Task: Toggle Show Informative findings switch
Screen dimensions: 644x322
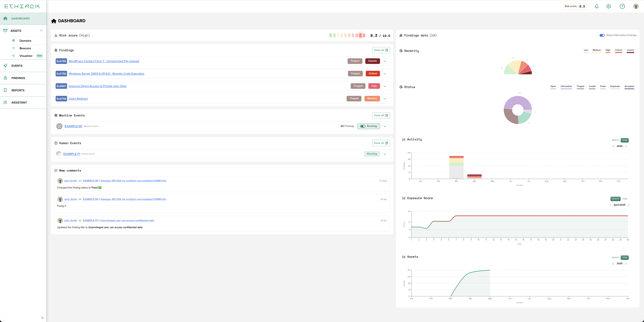Action: [x=602, y=35]
